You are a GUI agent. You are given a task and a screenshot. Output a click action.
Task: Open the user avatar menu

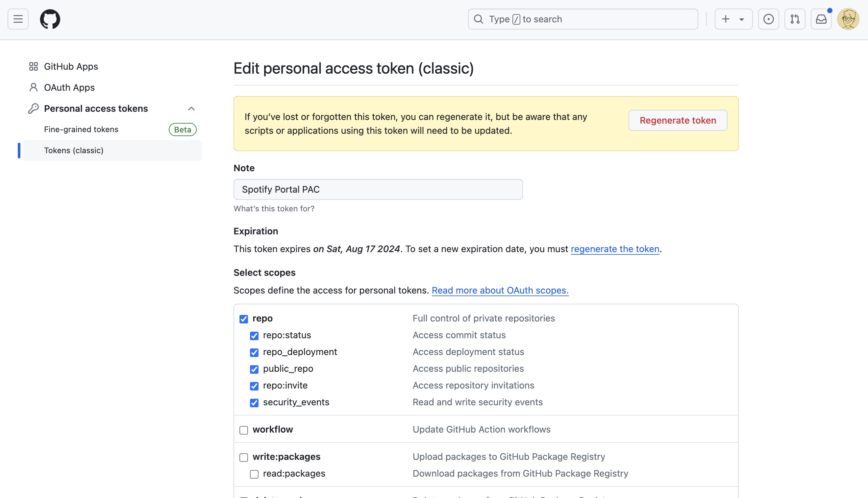(848, 19)
